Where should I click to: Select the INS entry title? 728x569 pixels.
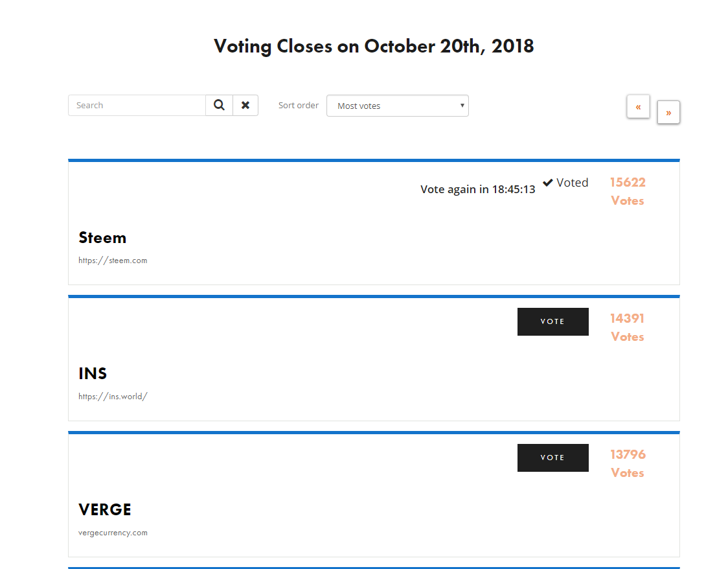93,373
